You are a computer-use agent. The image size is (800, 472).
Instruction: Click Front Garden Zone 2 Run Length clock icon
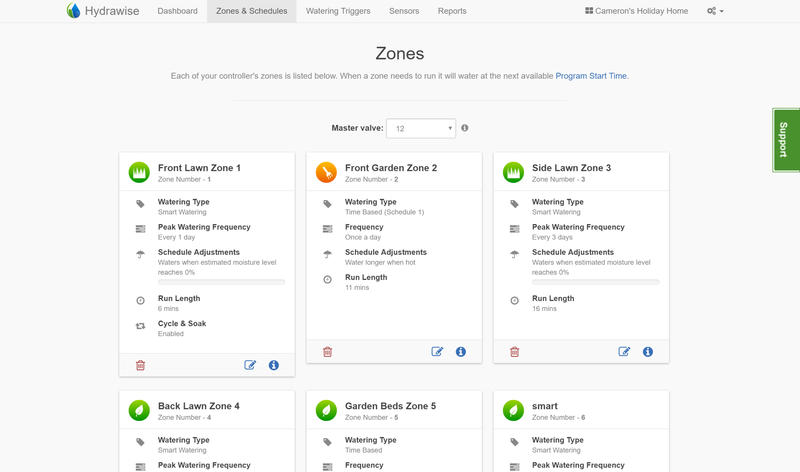pyautogui.click(x=328, y=280)
